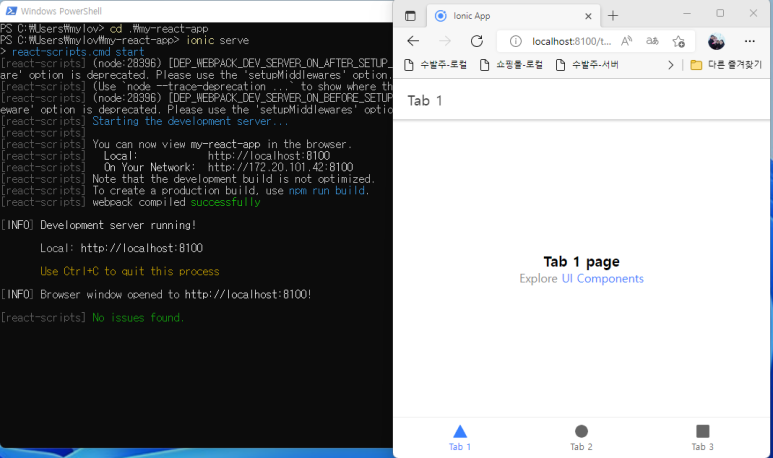This screenshot has height=458, width=773.
Task: Open the 수발주-서버 bookmark
Action: click(x=587, y=65)
